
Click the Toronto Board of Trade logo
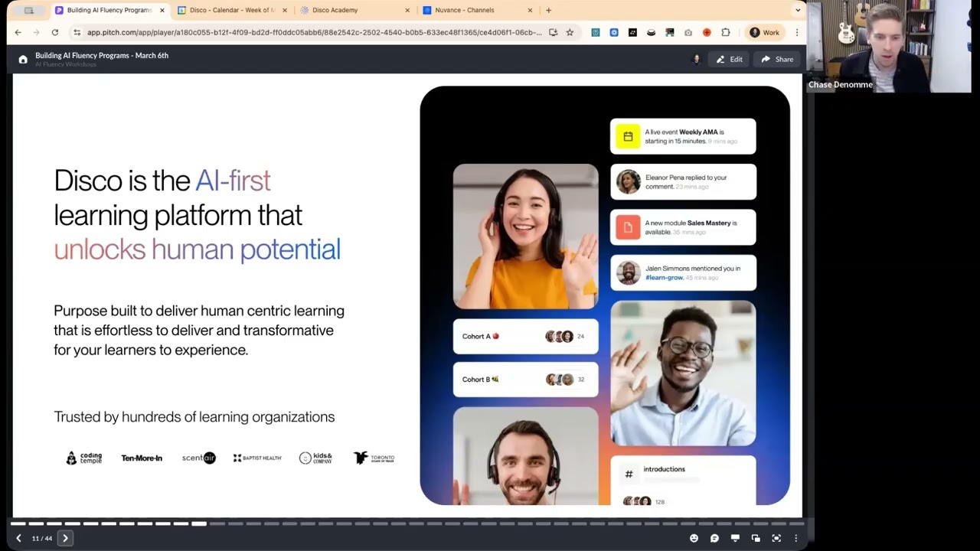coord(374,458)
